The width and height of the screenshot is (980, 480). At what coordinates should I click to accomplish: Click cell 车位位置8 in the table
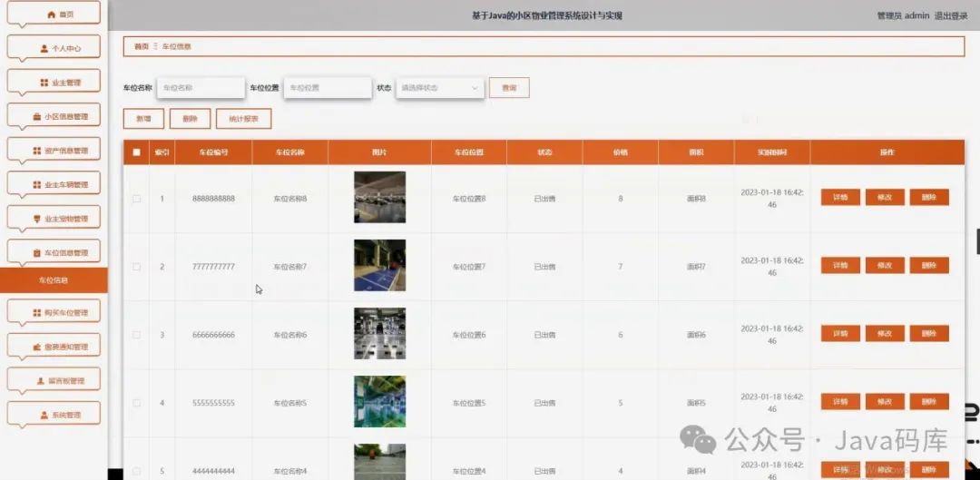click(469, 199)
